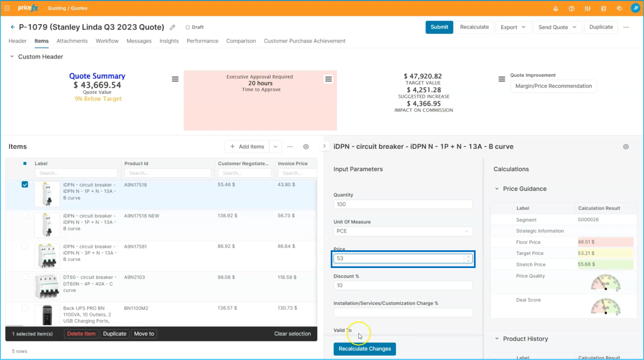This screenshot has height=360, width=644.
Task: Open the Items table settings gear
Action: click(306, 147)
